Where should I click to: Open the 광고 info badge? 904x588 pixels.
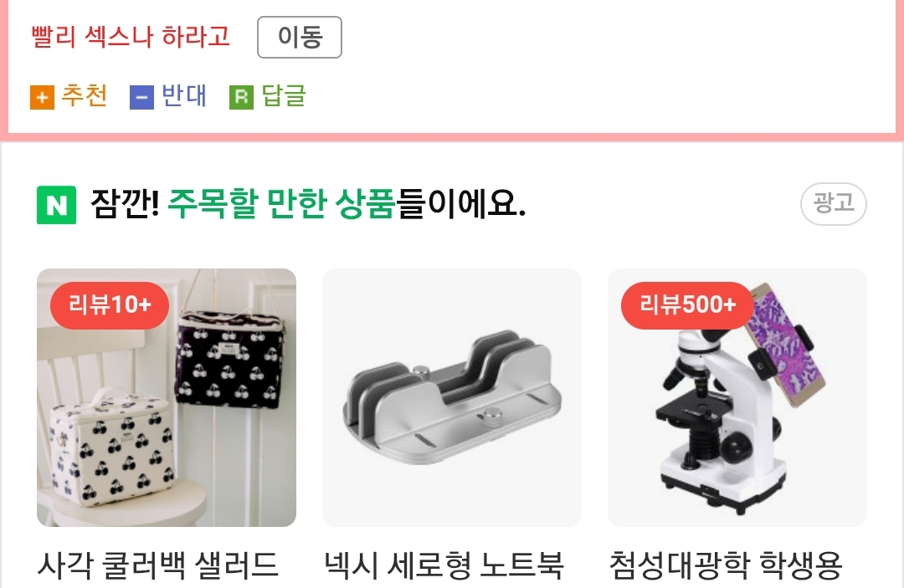click(x=833, y=203)
